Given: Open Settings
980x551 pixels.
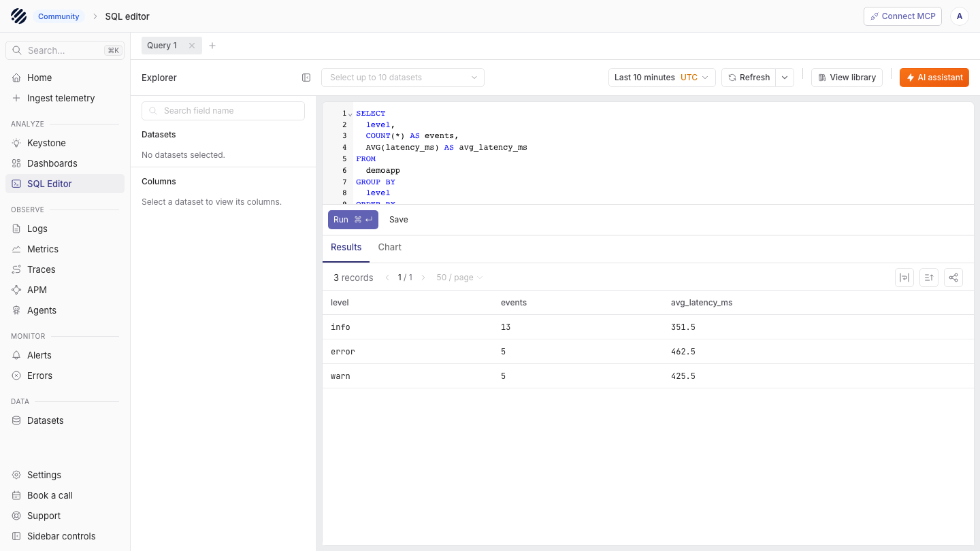Looking at the screenshot, I should [65, 475].
